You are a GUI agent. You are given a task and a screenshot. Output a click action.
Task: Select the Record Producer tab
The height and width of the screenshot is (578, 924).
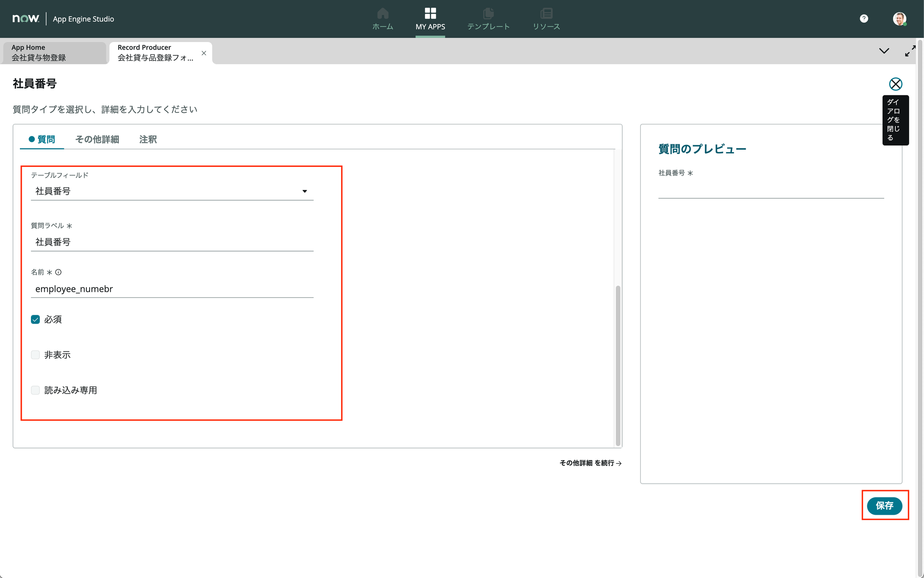point(155,53)
